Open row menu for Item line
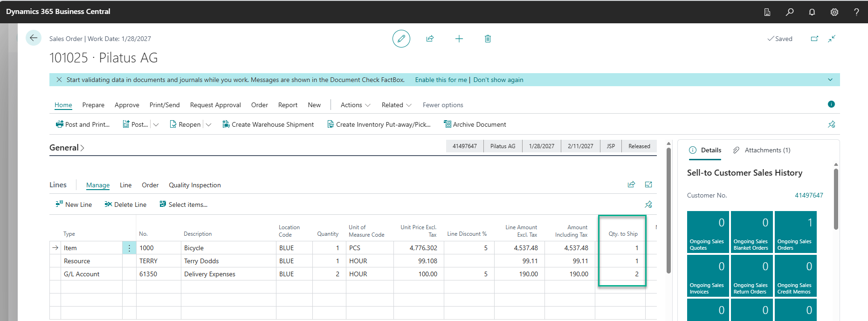Image resolution: width=868 pixels, height=321 pixels. (129, 248)
